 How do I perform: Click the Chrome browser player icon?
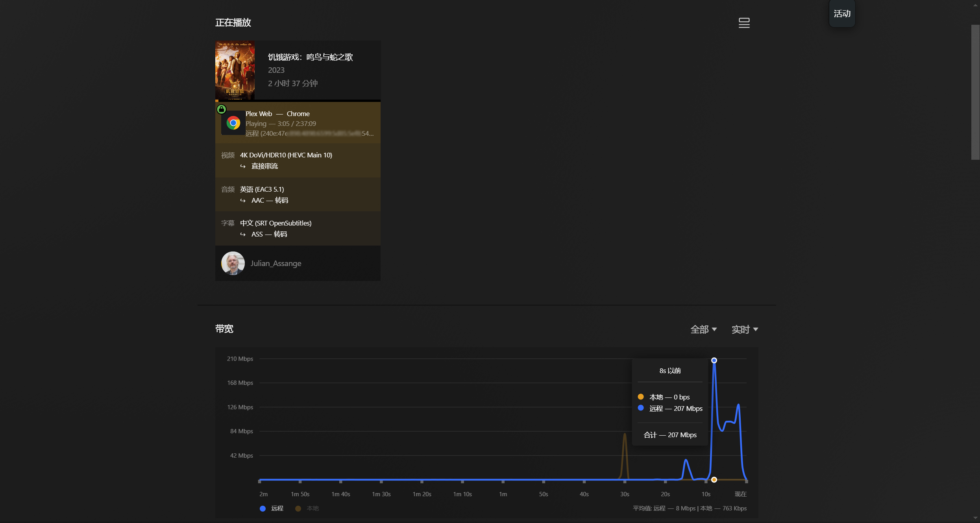click(233, 123)
